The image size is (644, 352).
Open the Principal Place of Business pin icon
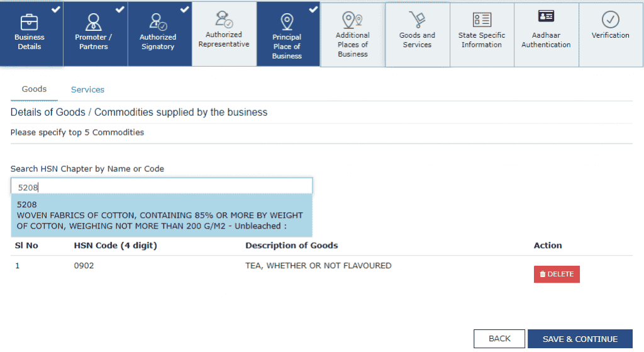(287, 21)
